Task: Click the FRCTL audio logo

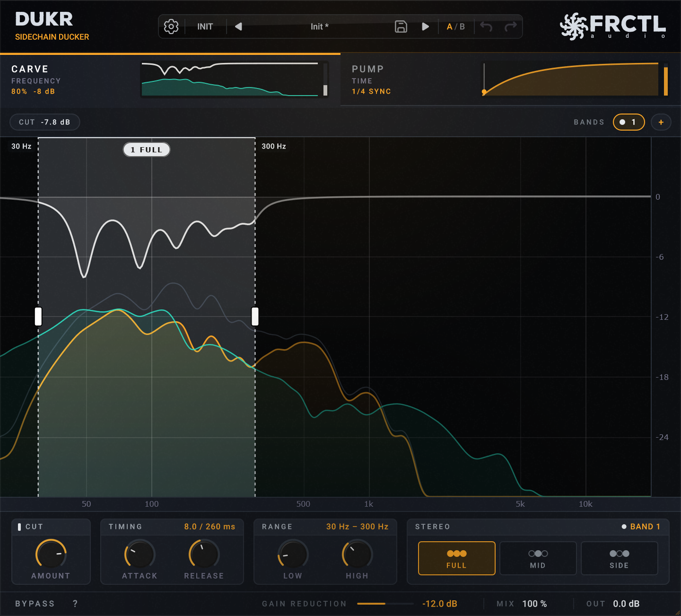Action: pos(613,26)
